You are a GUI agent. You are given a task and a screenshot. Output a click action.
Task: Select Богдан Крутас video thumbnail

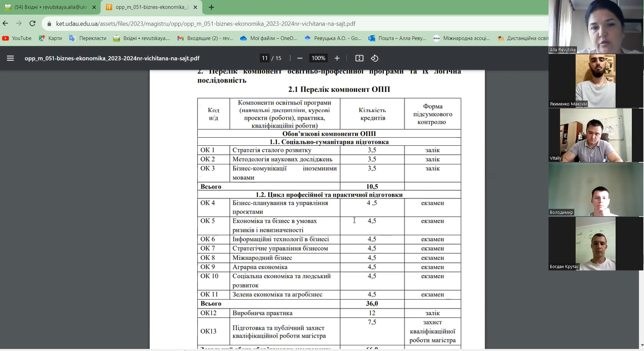tap(596, 243)
